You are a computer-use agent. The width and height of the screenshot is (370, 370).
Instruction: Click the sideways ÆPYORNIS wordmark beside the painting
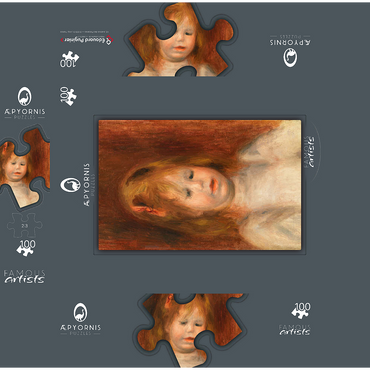87,184
